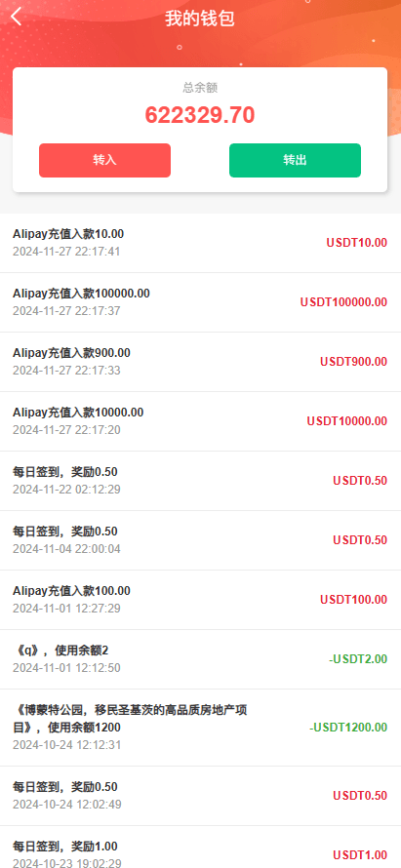The image size is (401, 868).
Task: Select the 每日签到 record from 2024-10-24
Action: click(x=201, y=796)
